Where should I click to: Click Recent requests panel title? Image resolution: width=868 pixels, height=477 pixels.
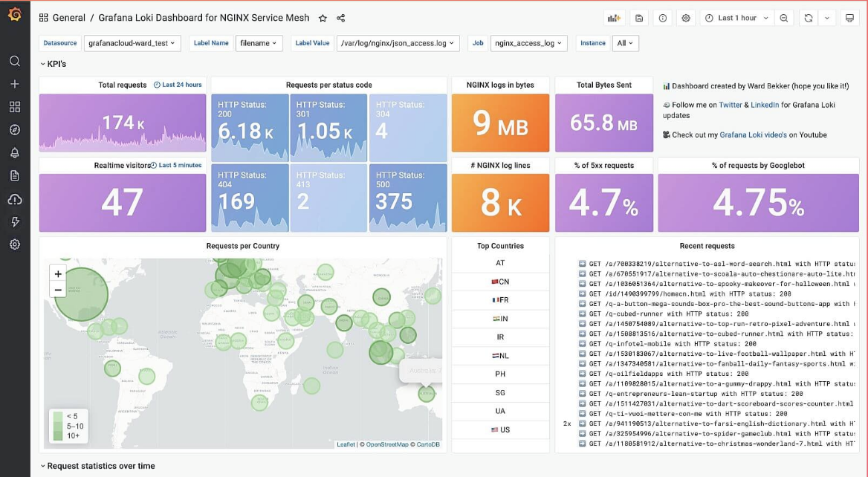[707, 246]
